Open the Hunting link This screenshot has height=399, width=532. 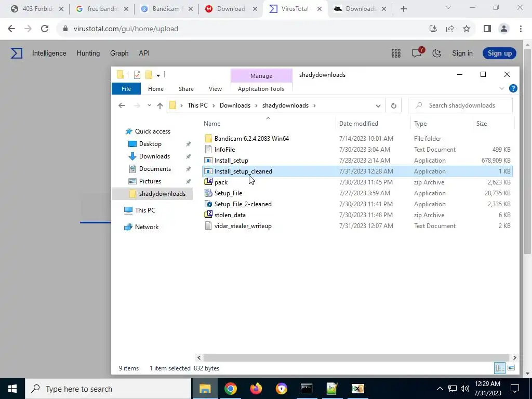click(88, 54)
